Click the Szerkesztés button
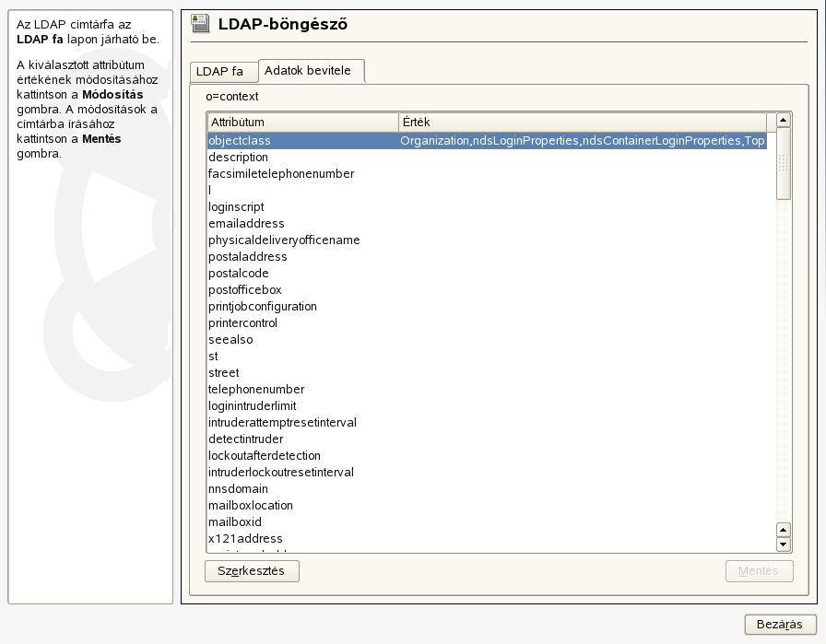 [x=252, y=571]
